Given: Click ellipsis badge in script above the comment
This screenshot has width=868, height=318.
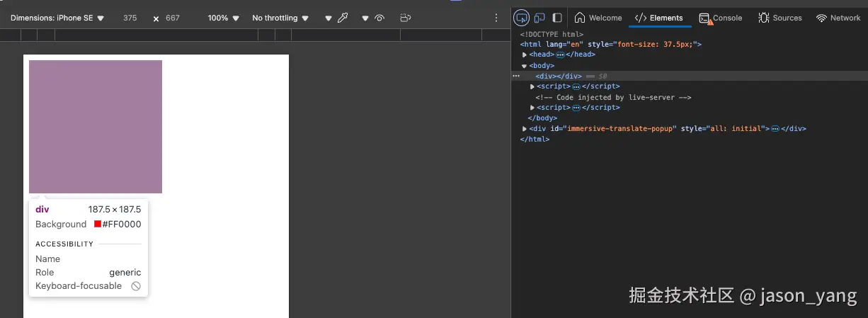Looking at the screenshot, I should tap(576, 86).
